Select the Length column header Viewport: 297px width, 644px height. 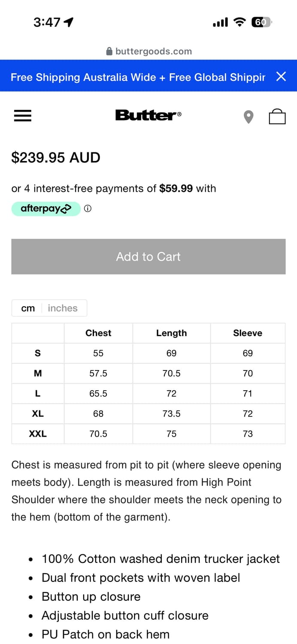pos(171,333)
